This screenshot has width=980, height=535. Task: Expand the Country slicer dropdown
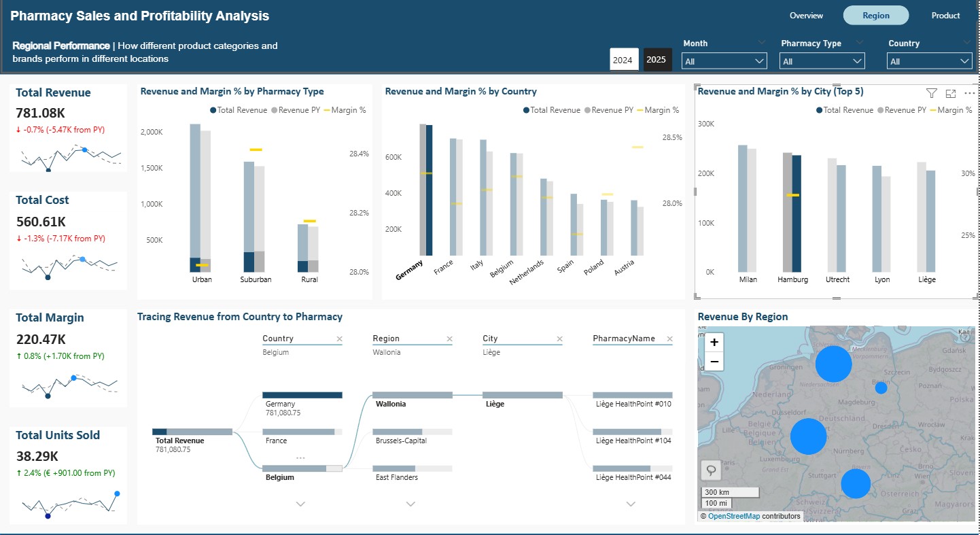[929, 61]
